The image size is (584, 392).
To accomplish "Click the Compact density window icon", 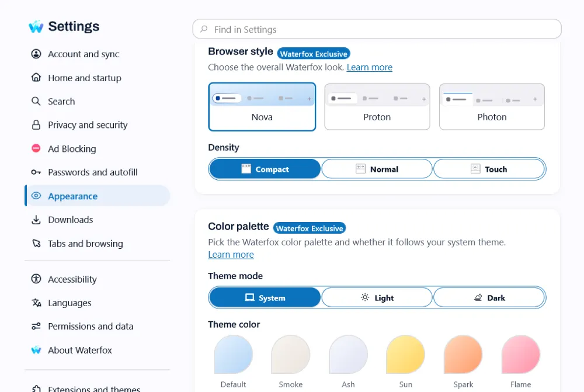I will pos(246,169).
